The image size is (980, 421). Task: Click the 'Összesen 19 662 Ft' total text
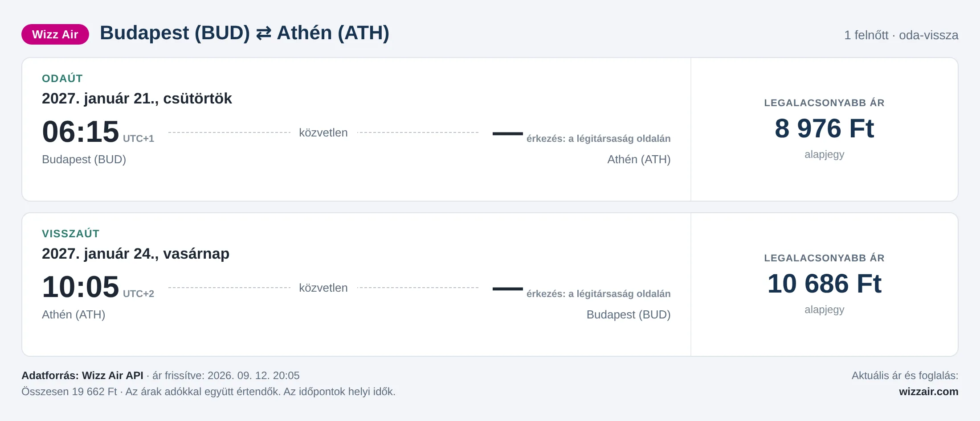[x=69, y=392]
